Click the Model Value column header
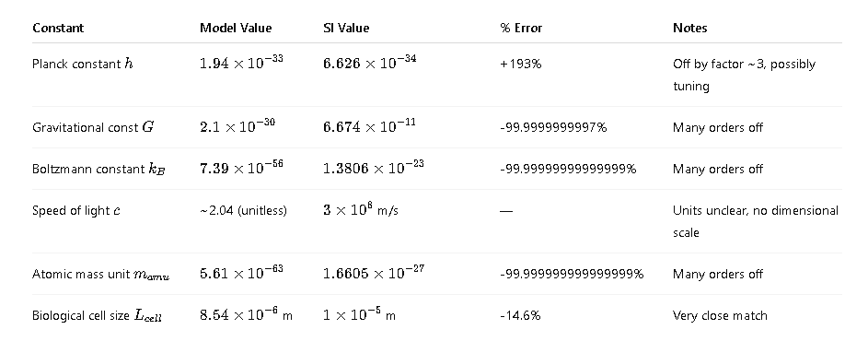 [x=236, y=28]
